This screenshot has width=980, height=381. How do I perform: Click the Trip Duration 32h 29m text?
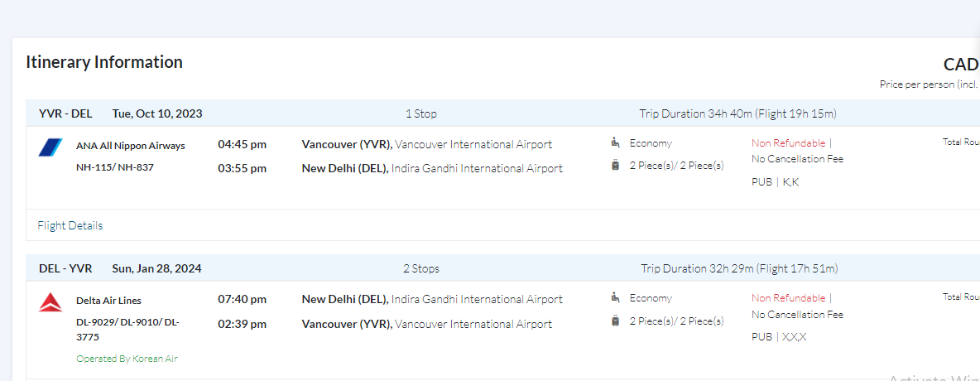[738, 268]
